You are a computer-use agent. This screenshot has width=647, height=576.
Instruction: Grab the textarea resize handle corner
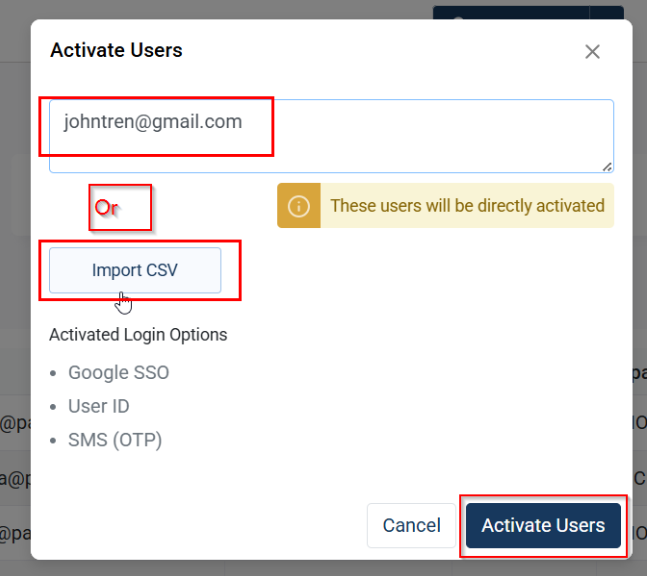pos(607,166)
